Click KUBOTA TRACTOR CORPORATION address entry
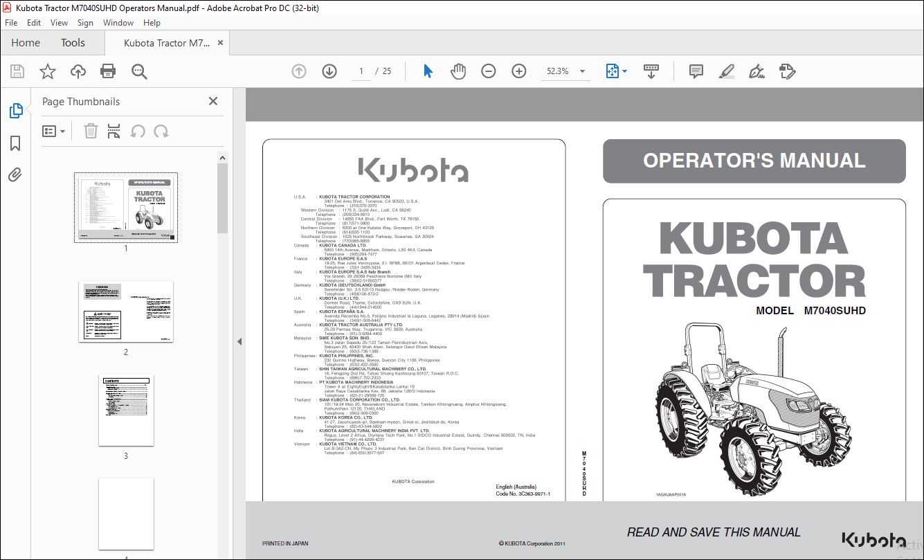The width and height of the screenshot is (924, 560). (354, 197)
